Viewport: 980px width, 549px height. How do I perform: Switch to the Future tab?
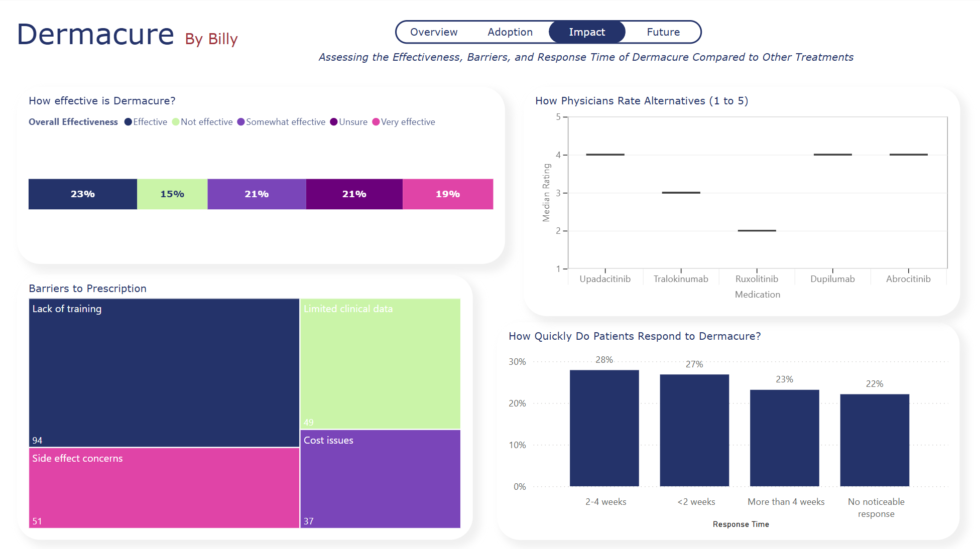pyautogui.click(x=663, y=32)
